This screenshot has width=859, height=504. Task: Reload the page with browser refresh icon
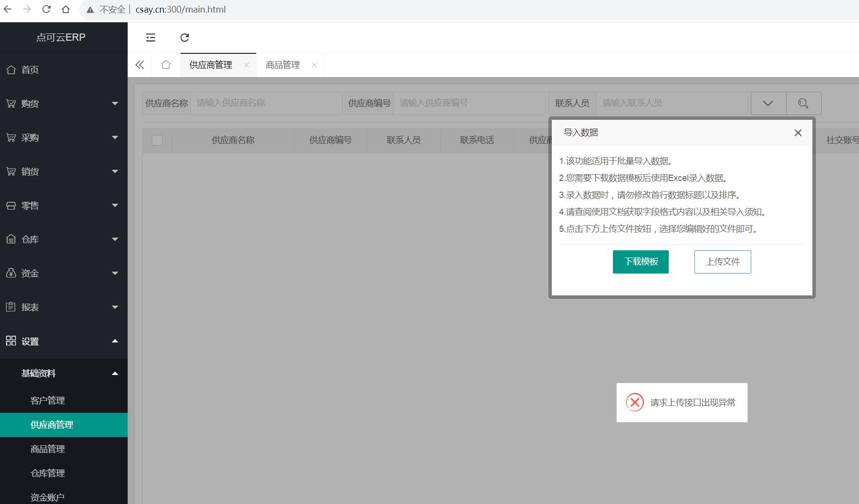pos(46,9)
